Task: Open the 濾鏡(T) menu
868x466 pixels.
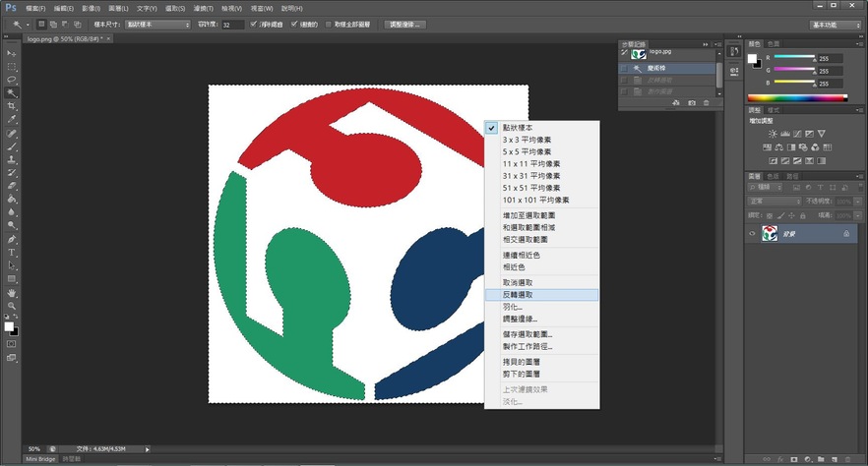Action: coord(203,8)
